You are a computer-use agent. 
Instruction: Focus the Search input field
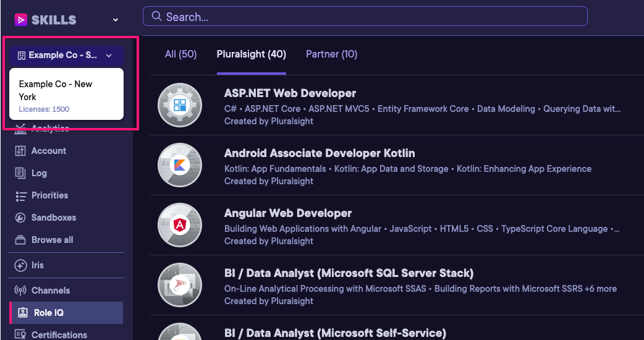click(x=365, y=17)
